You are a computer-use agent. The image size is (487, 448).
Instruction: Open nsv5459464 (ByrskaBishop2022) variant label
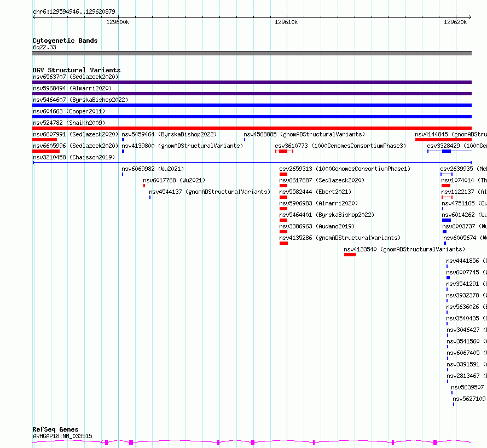pos(169,134)
